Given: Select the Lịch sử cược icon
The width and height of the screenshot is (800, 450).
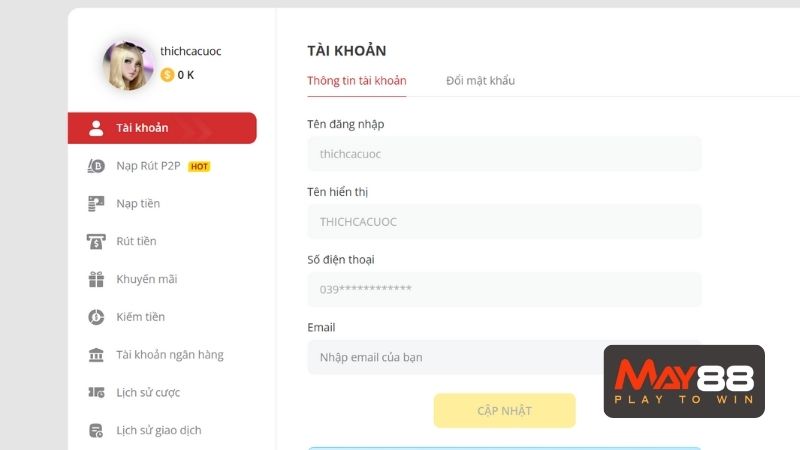Looking at the screenshot, I should pos(96,392).
